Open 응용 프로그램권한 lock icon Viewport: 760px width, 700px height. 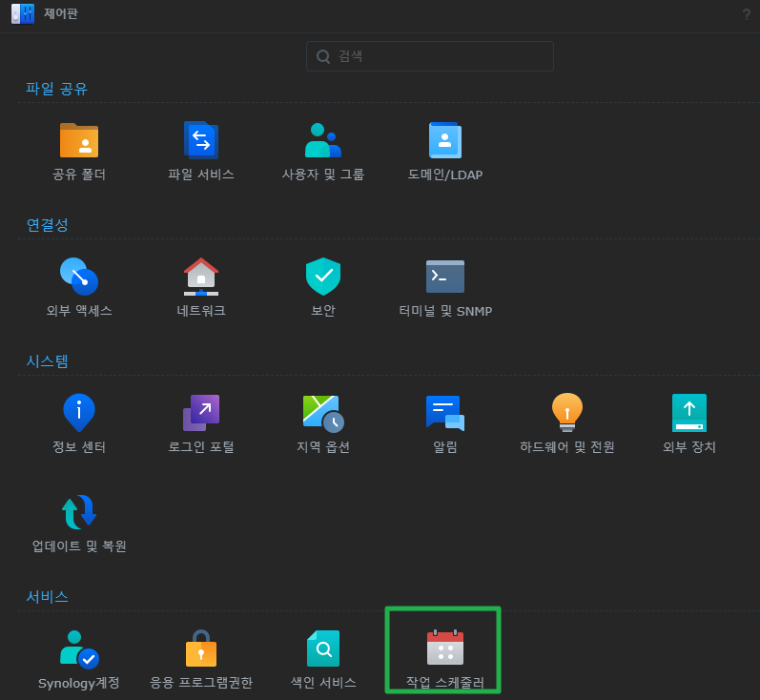tap(201, 649)
